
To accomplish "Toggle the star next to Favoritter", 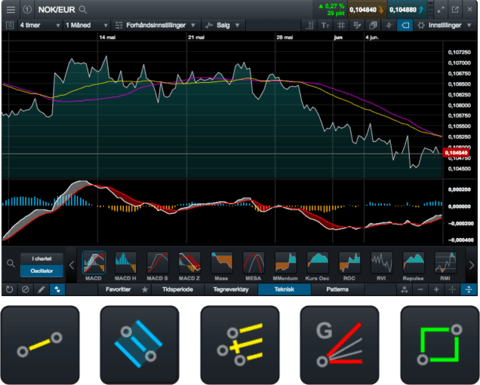I will coord(145,289).
